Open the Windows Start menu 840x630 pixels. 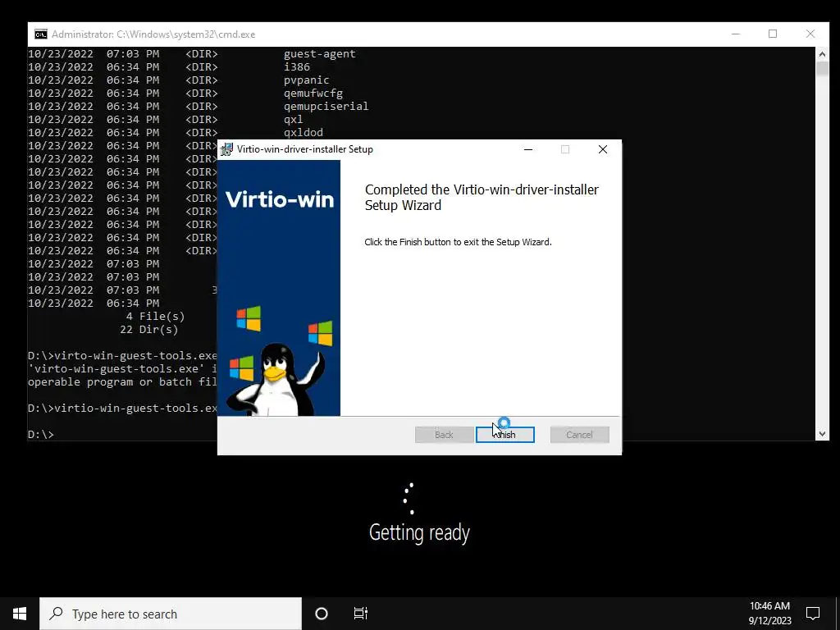point(20,614)
